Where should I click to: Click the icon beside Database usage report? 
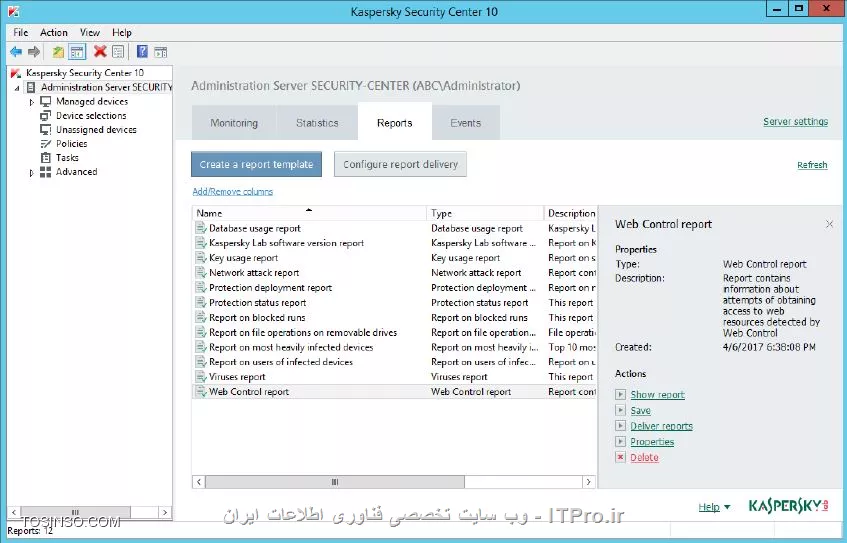[201, 228]
